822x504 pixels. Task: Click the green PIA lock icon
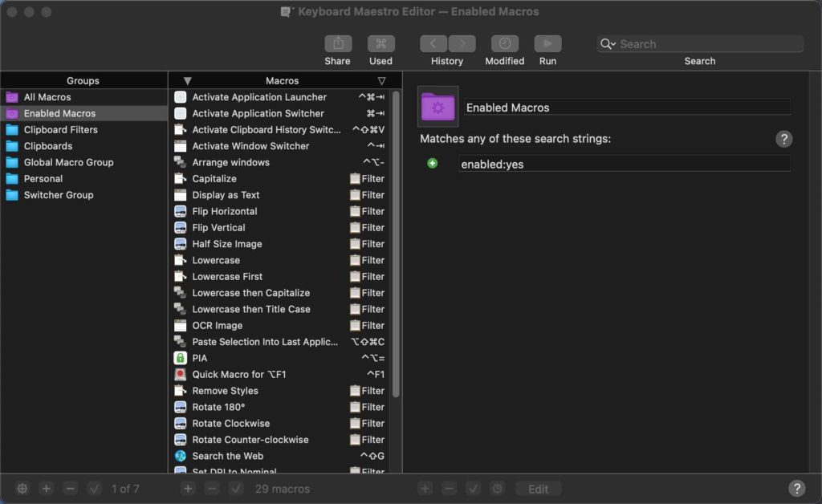(x=181, y=358)
